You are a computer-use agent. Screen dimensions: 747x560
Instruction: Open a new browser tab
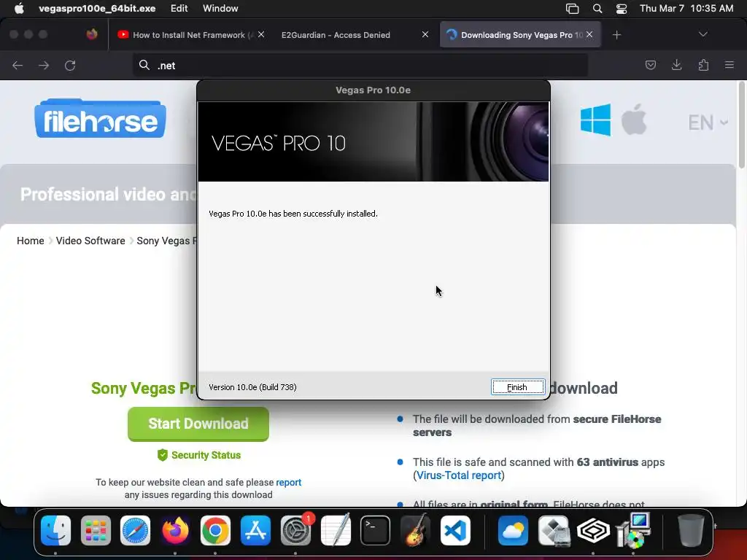[x=616, y=35]
